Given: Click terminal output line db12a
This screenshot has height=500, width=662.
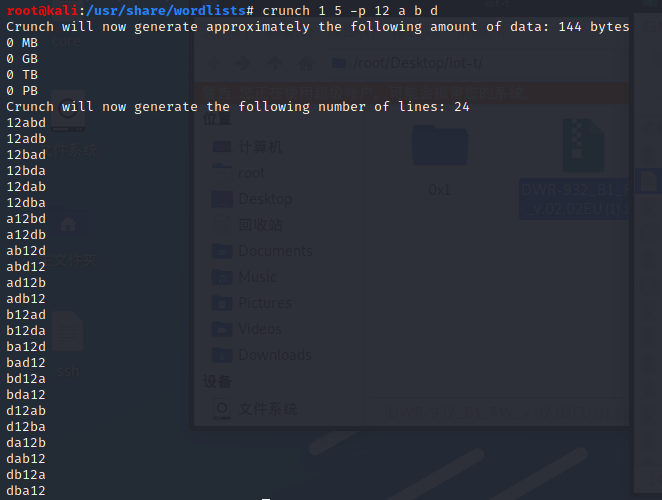Looking at the screenshot, I should (26, 475).
